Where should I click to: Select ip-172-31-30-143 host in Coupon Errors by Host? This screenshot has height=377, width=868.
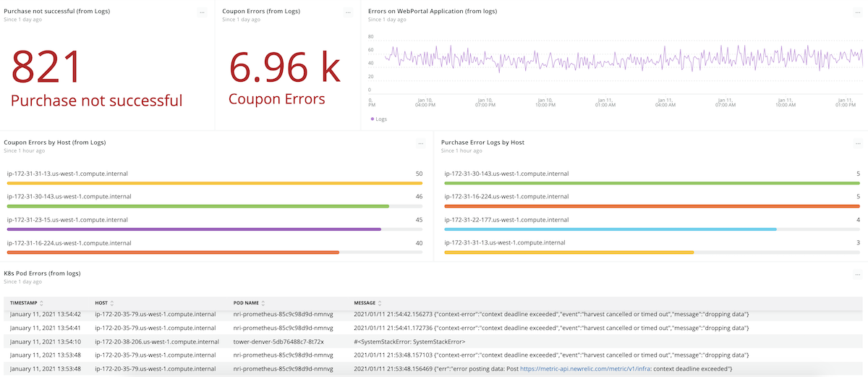click(x=69, y=197)
